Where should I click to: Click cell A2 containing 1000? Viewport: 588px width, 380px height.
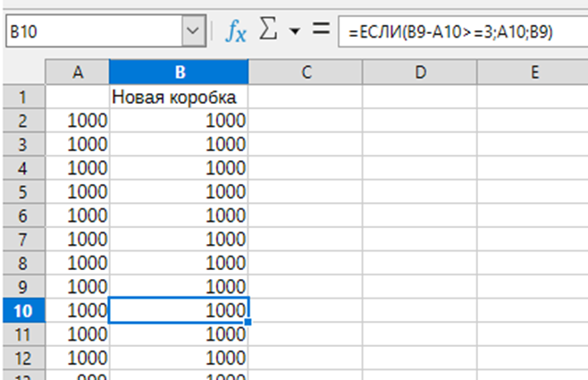pyautogui.click(x=77, y=121)
